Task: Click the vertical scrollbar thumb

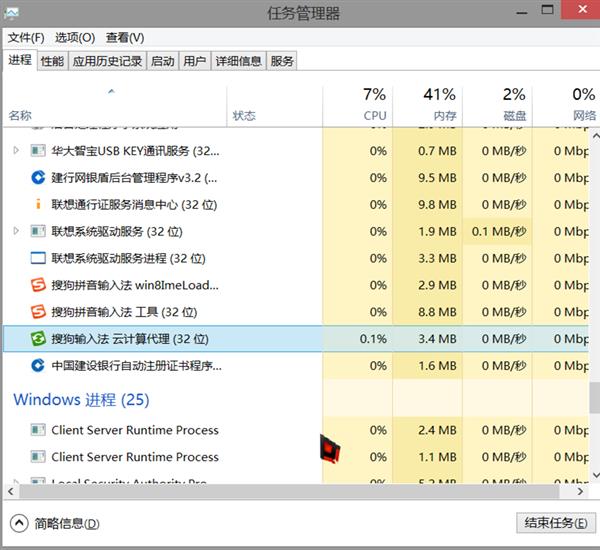Action: point(595,397)
